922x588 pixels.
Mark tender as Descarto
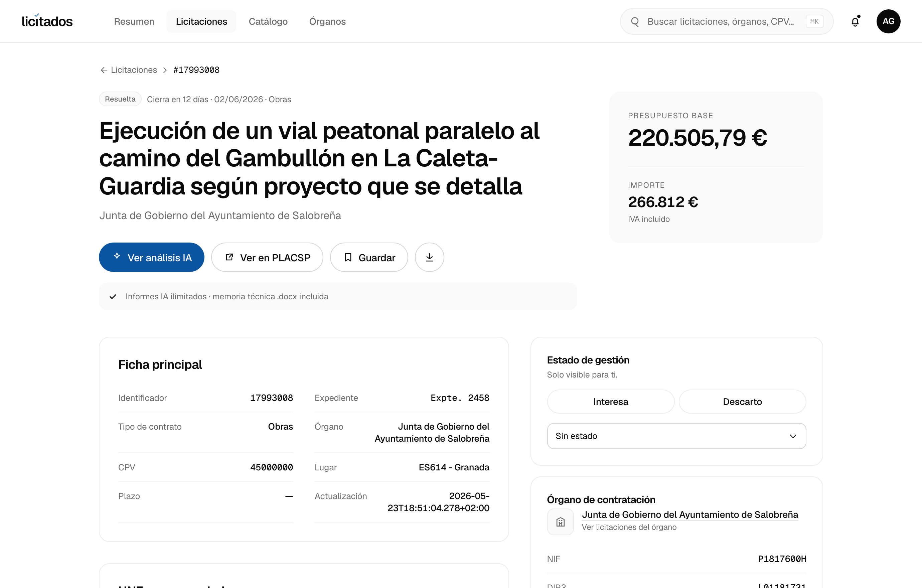pyautogui.click(x=742, y=402)
